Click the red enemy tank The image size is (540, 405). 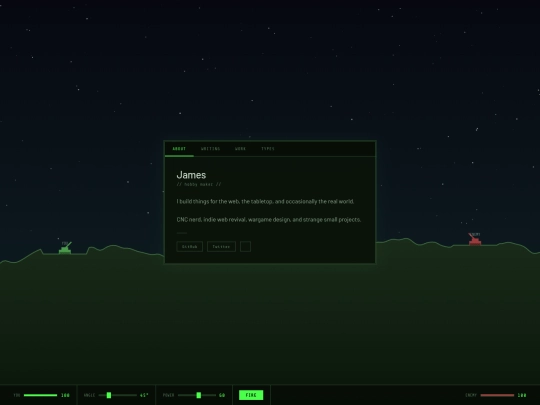[475, 240]
